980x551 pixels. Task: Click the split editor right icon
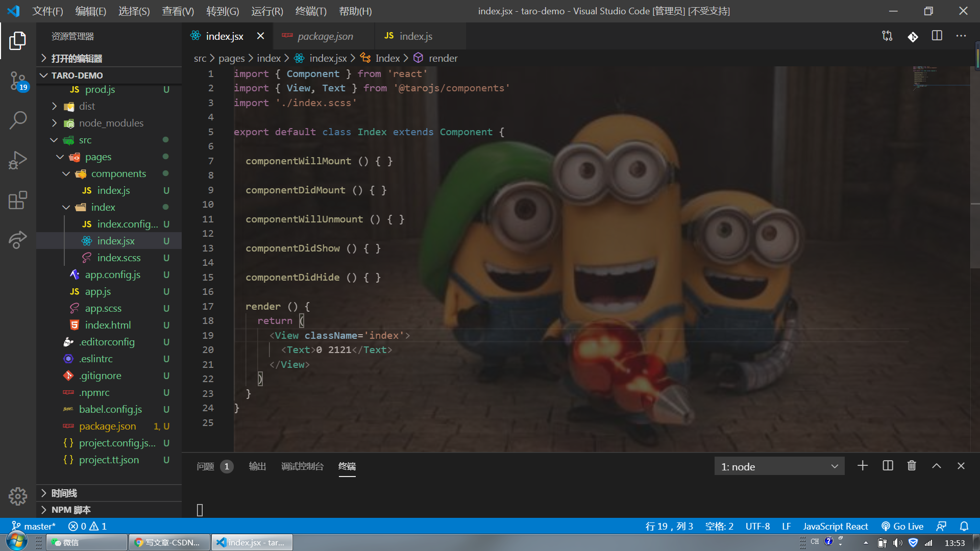pyautogui.click(x=937, y=36)
